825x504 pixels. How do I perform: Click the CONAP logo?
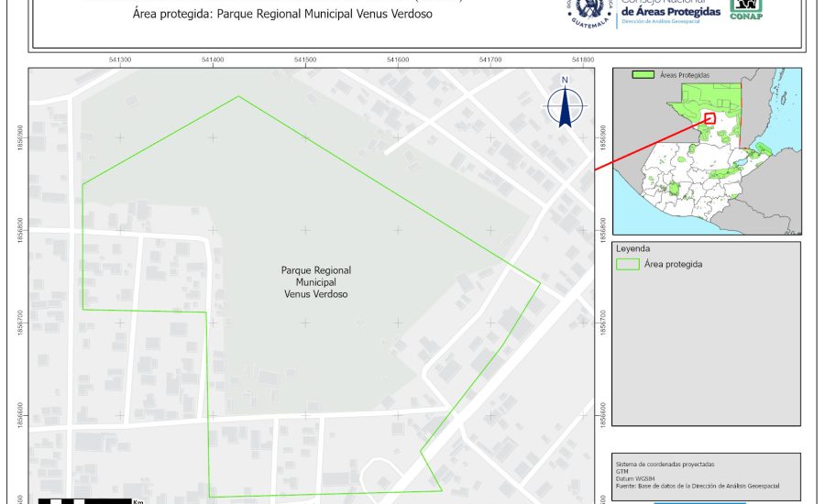click(745, 8)
